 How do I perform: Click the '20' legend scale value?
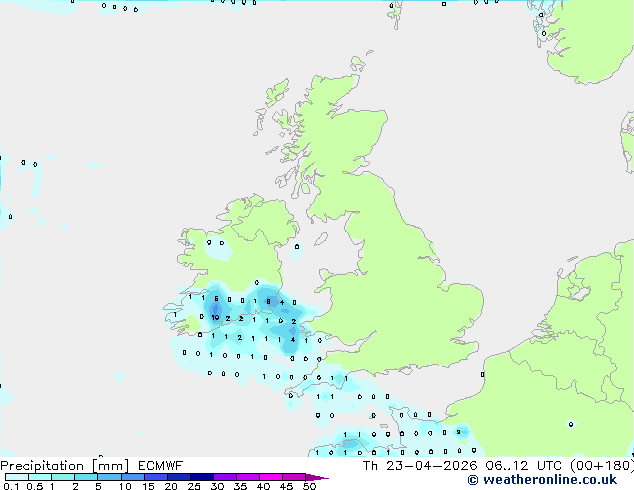(x=171, y=486)
